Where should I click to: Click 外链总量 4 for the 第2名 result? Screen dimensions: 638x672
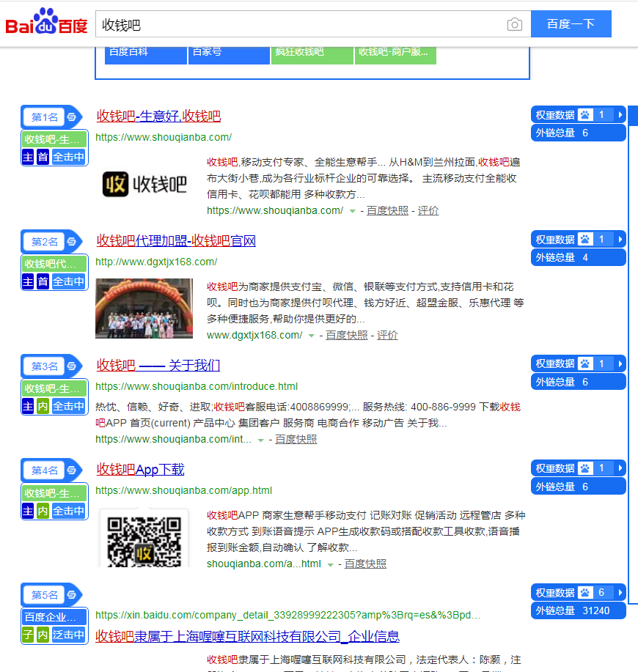click(579, 257)
